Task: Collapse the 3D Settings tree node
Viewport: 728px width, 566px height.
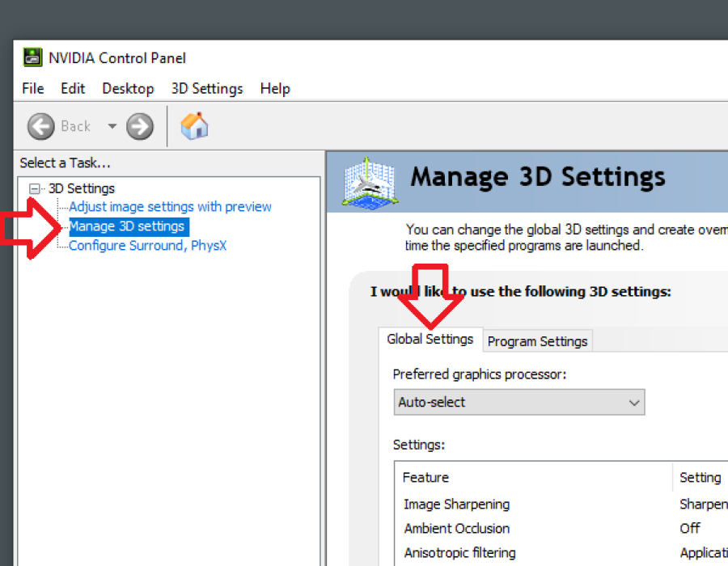Action: click(x=34, y=189)
